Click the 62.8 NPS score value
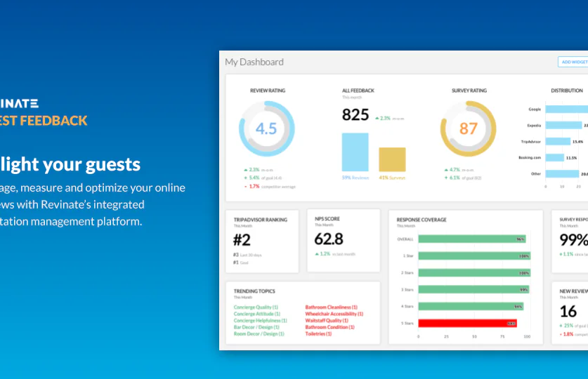The height and width of the screenshot is (379, 588). click(x=329, y=239)
